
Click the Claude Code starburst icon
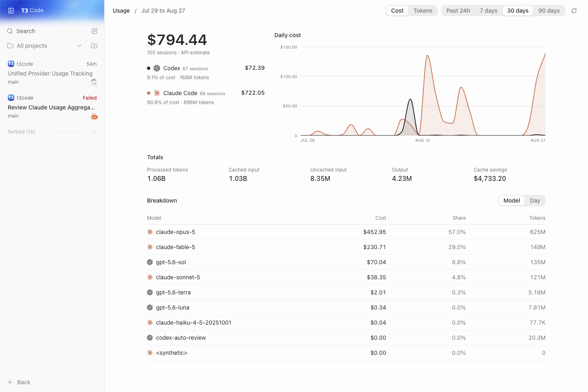click(157, 93)
